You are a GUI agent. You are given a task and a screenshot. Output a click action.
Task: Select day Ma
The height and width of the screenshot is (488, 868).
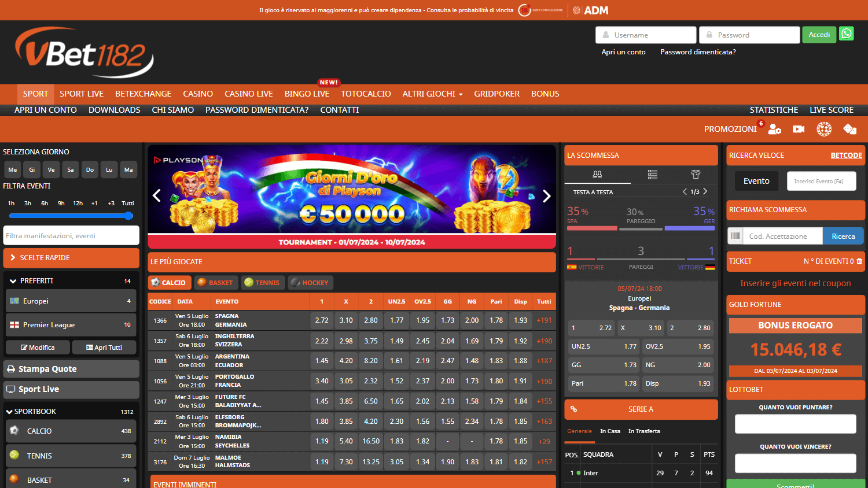[x=128, y=169]
